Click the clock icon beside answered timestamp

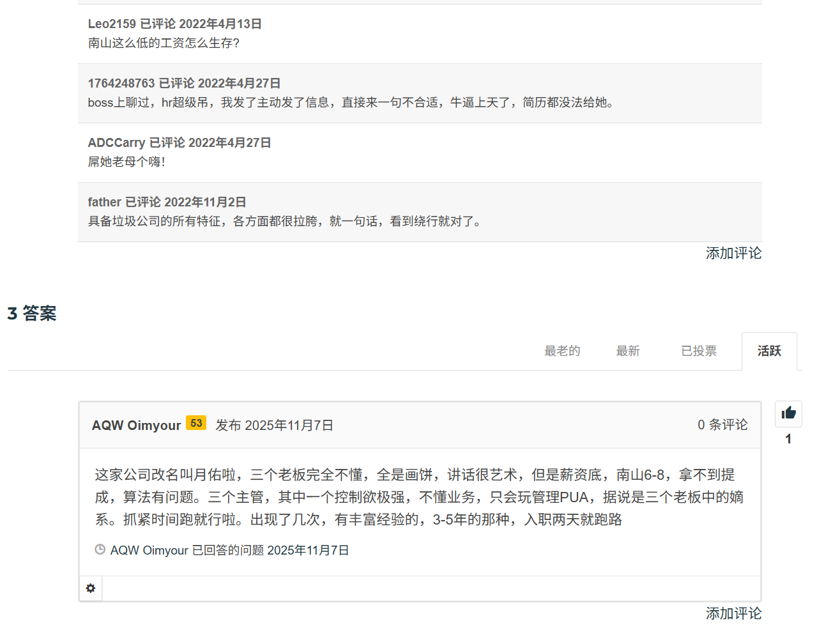(100, 549)
